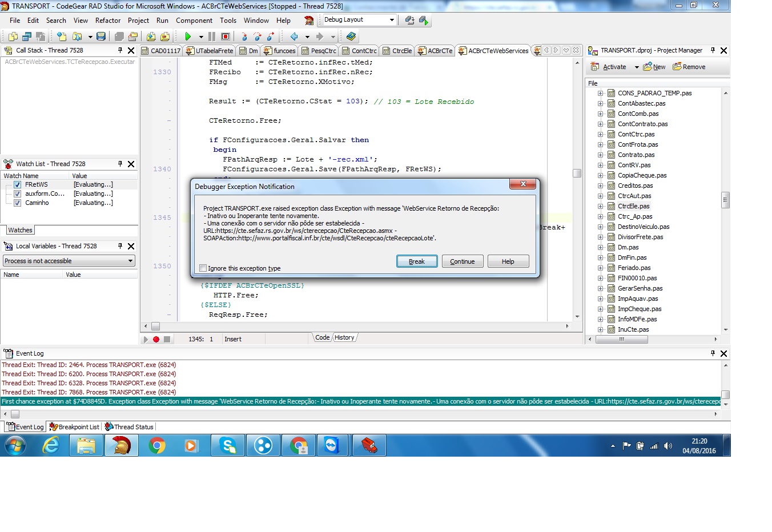Click the Break button in exception dialog
The image size is (772, 532).
coord(417,261)
